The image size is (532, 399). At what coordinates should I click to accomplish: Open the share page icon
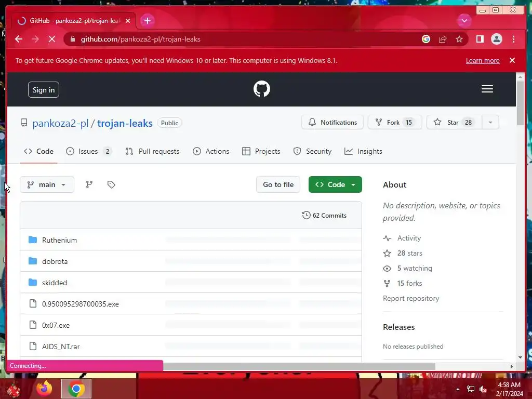click(x=443, y=39)
